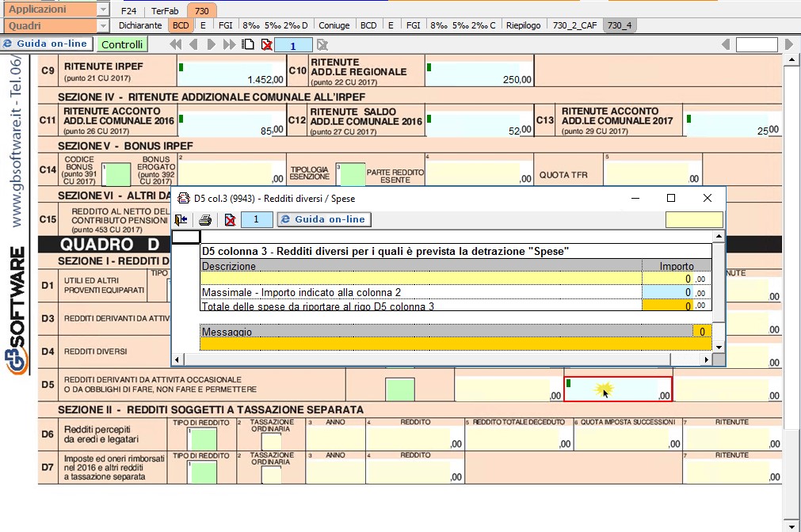
Task: Switch to the TerFab tab
Action: 165,11
